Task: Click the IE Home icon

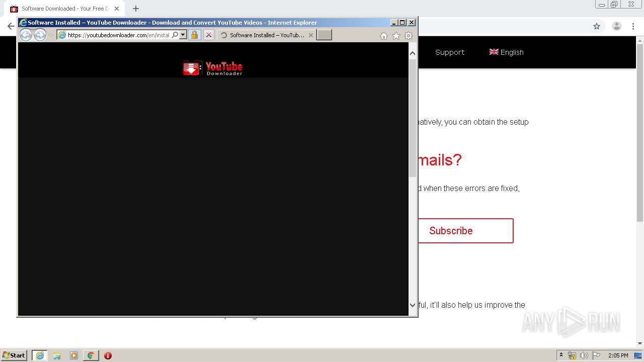Action: point(384,36)
